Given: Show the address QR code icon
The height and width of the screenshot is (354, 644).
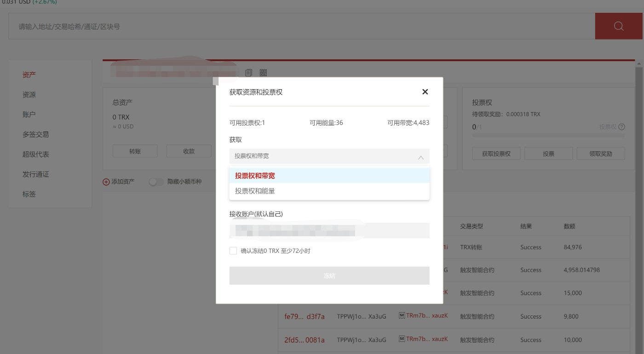Looking at the screenshot, I should [x=263, y=73].
